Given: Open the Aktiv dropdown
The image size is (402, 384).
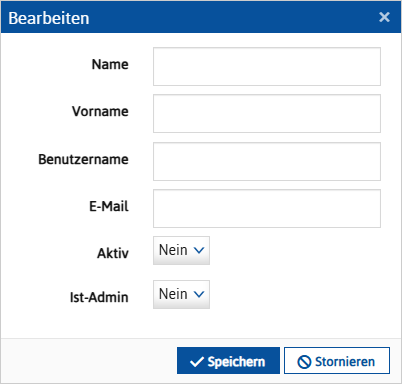Looking at the screenshot, I should (x=181, y=250).
